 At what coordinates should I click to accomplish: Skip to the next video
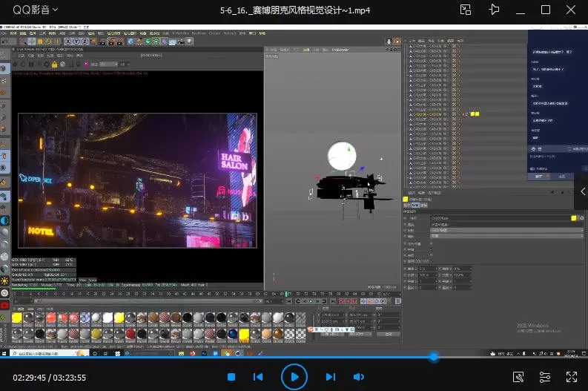pos(331,377)
